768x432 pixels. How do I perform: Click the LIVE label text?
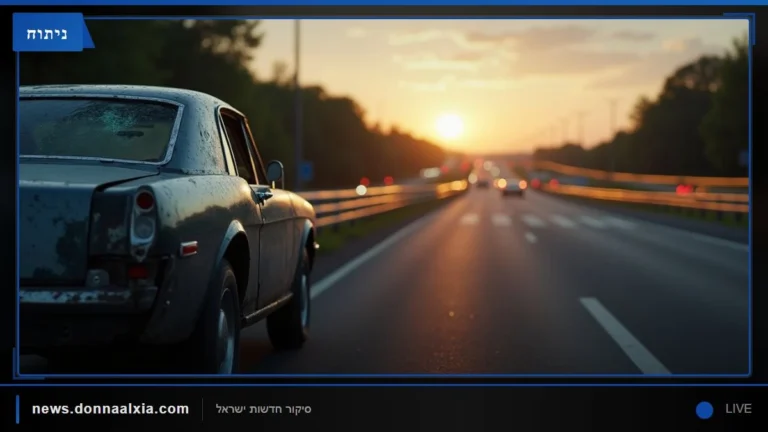coord(738,409)
